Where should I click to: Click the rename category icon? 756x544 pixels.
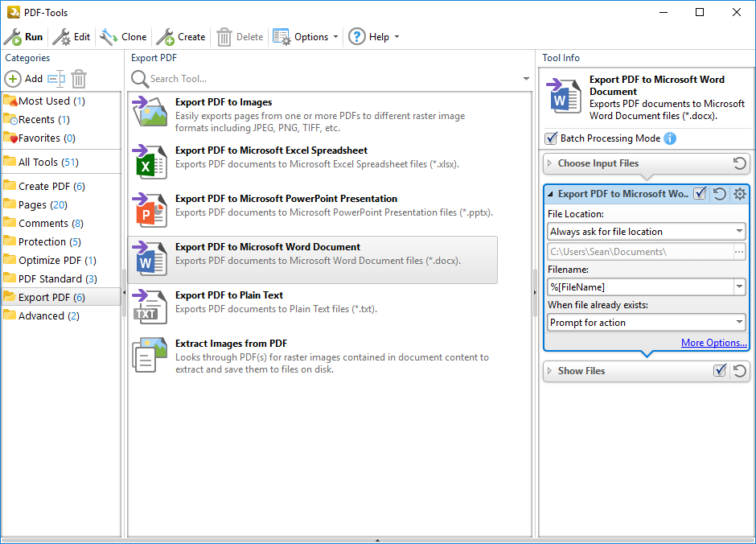[x=55, y=79]
